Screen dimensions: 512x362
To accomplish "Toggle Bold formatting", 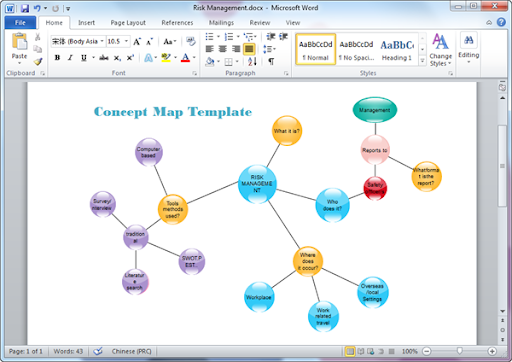I will pyautogui.click(x=57, y=58).
